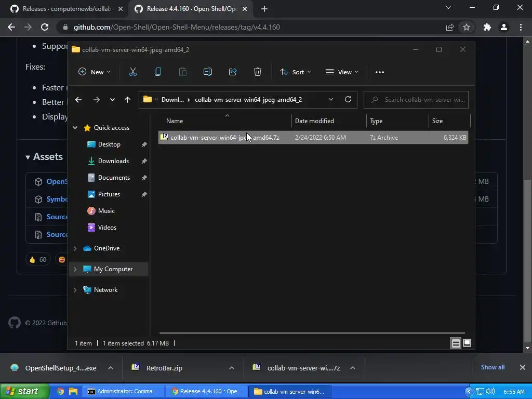This screenshot has width=532, height=399.
Task: Open Chrome profile avatar icon
Action: [x=504, y=27]
